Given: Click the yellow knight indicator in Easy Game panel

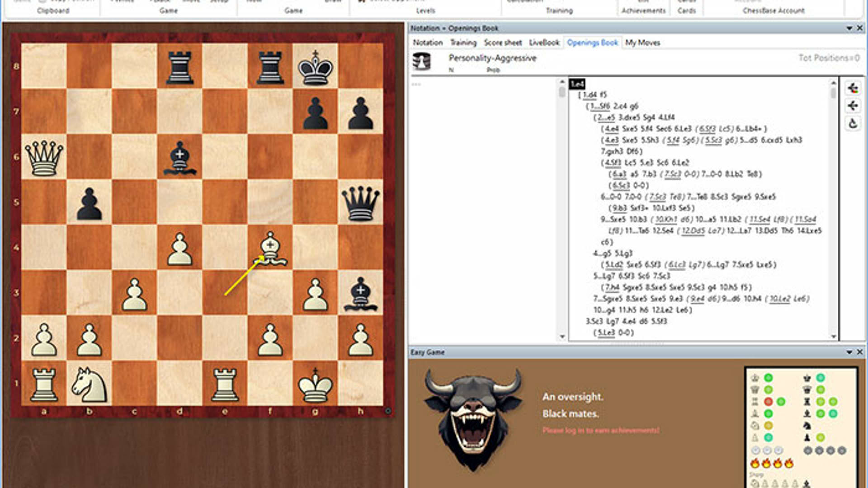Looking at the screenshot, I should coord(768,426).
